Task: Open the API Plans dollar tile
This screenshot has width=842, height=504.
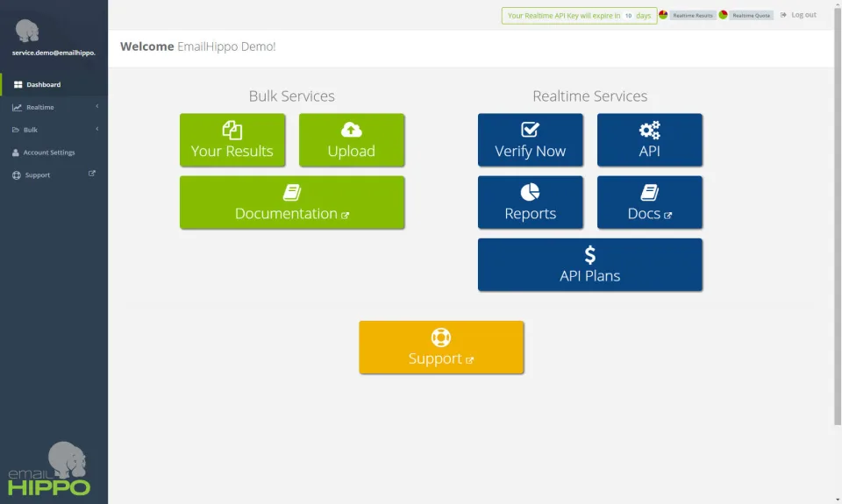Action: (589, 265)
